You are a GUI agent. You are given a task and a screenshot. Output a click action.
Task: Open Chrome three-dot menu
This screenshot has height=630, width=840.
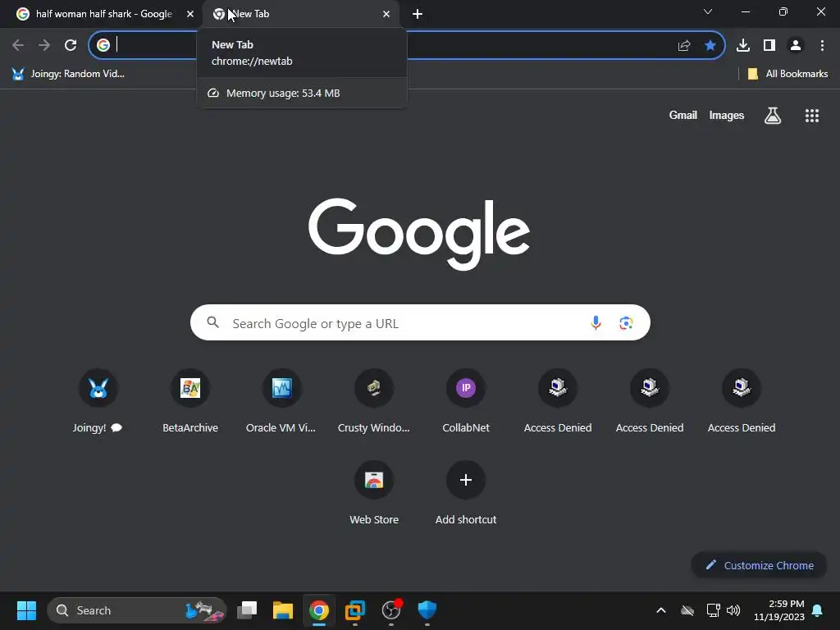click(x=822, y=45)
